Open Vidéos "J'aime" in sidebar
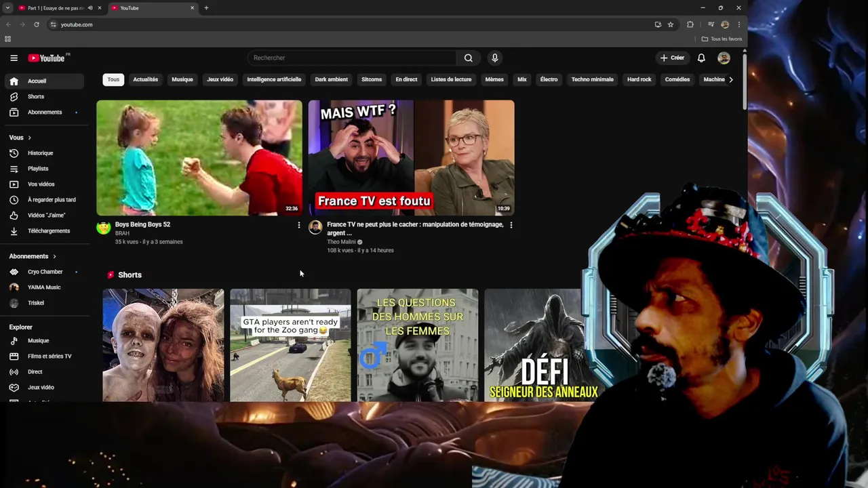Viewport: 868px width, 488px height. 45,216
